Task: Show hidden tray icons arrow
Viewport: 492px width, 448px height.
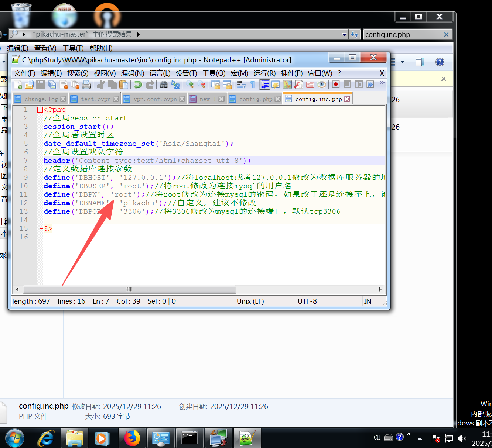Action: tap(420, 438)
